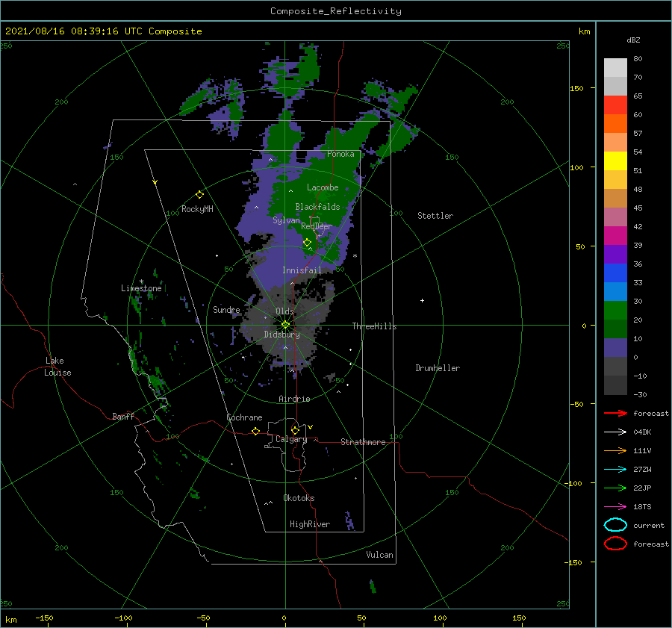
Task: Click the bright yellow swatch in dBZ legend
Action: [x=615, y=161]
